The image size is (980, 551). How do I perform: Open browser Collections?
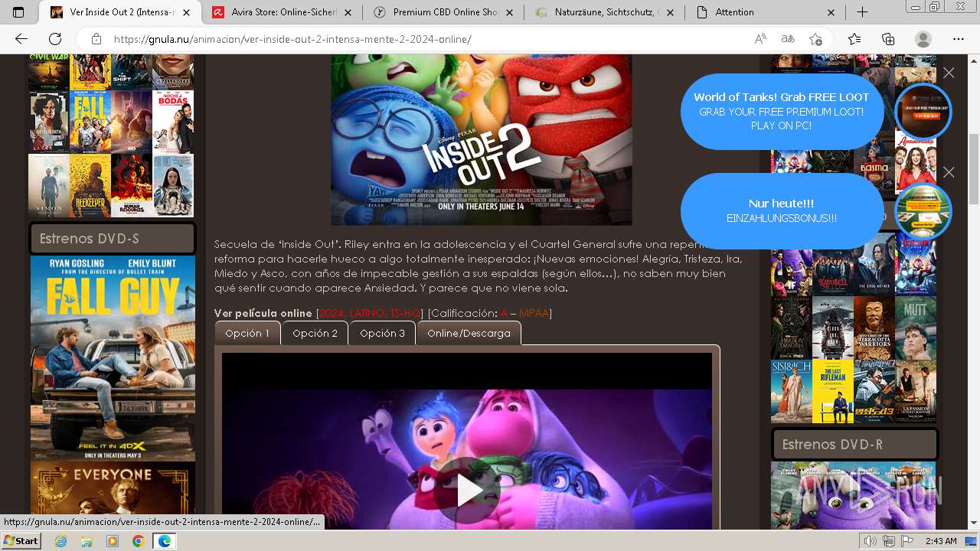888,39
